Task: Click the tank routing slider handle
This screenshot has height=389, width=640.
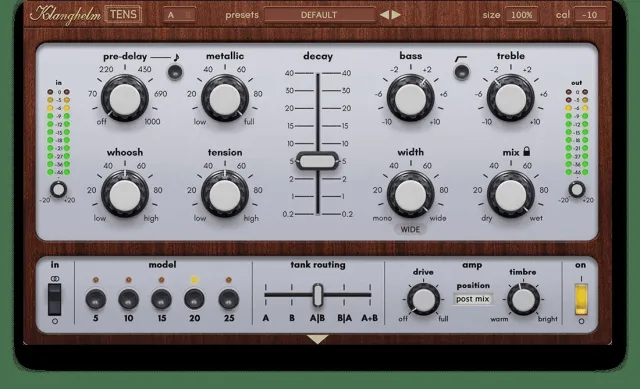Action: click(318, 295)
